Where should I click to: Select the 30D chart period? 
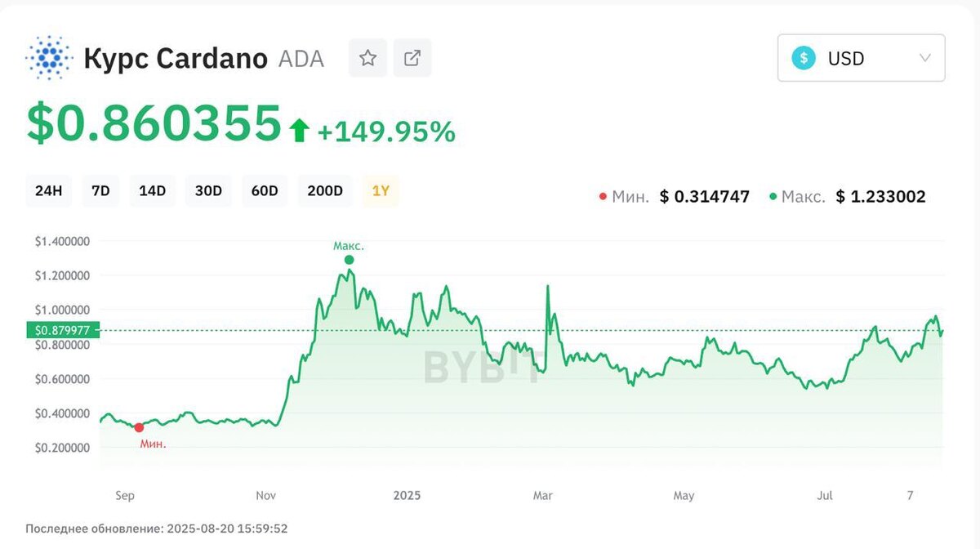tap(208, 191)
